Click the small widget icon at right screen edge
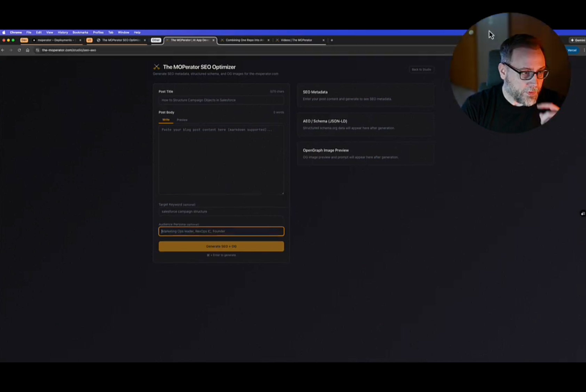The width and height of the screenshot is (586, 392). click(x=583, y=214)
